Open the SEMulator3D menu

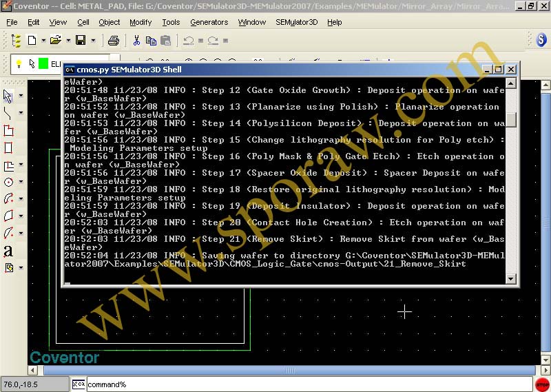pos(296,22)
